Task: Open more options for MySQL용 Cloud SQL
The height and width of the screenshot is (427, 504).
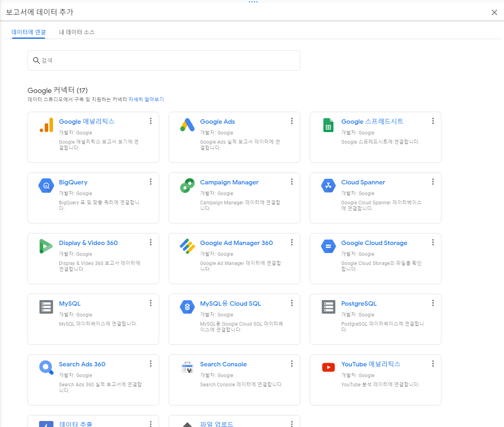Action: (292, 303)
